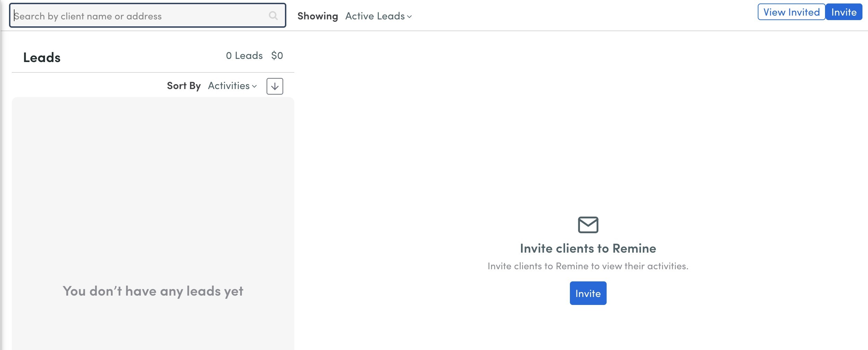The height and width of the screenshot is (350, 868).
Task: Click the Invite button in the top bar
Action: coord(844,12)
